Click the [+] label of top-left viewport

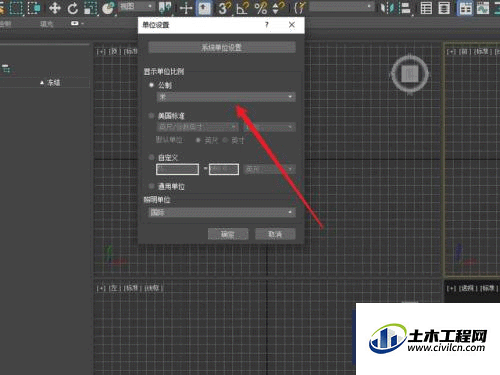101,52
